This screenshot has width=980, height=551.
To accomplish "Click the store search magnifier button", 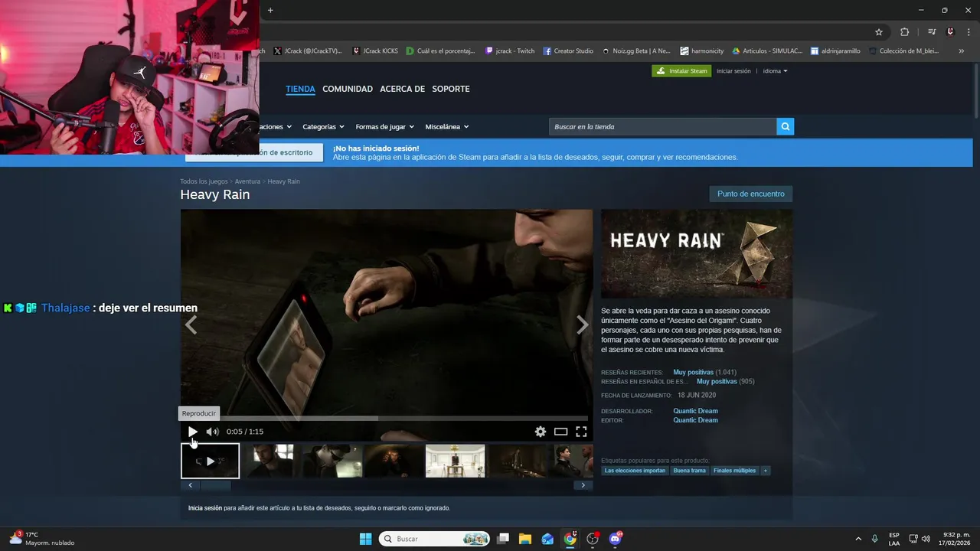I will pyautogui.click(x=785, y=127).
